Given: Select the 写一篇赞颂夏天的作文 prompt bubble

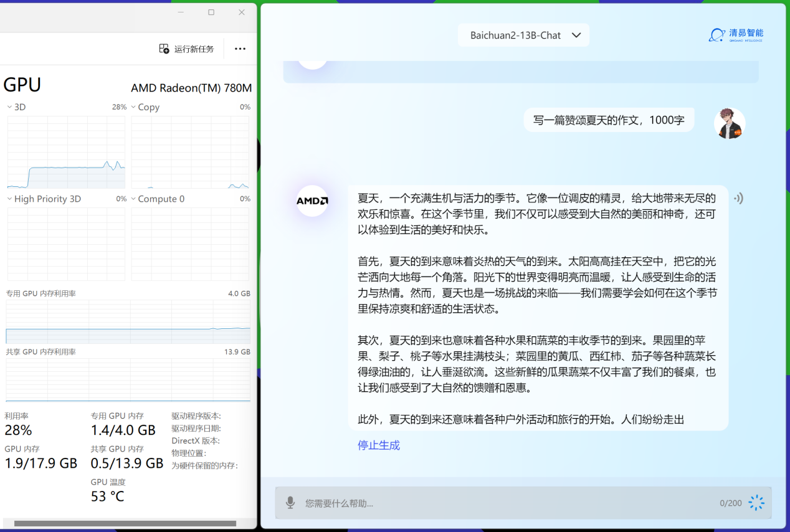Looking at the screenshot, I should coord(609,119).
